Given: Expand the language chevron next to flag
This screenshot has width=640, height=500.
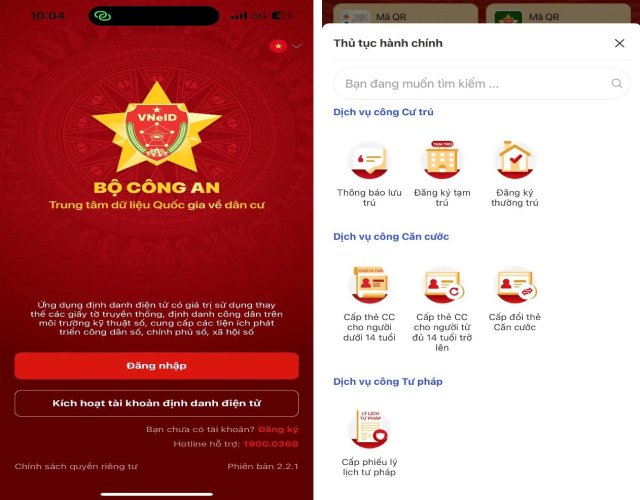Looking at the screenshot, I should 297,46.
